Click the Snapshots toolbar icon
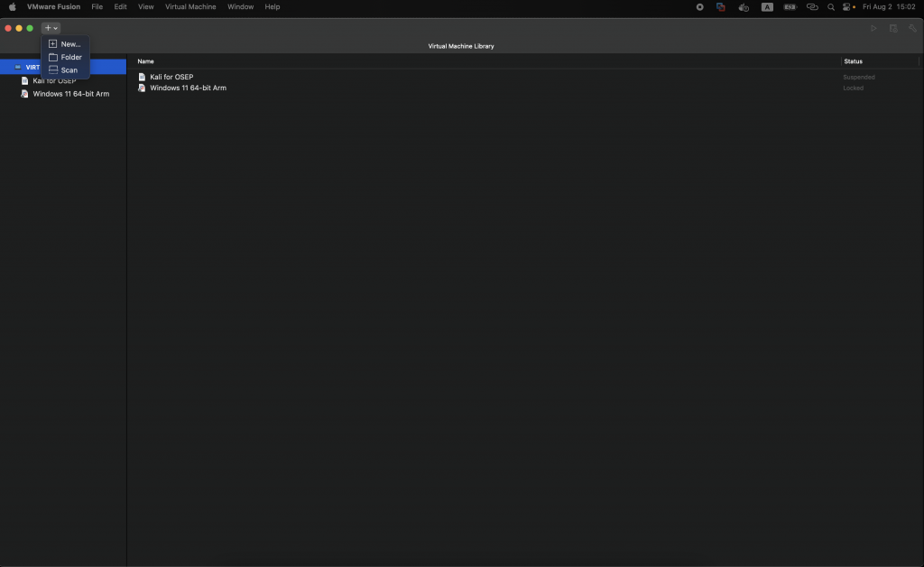The width and height of the screenshot is (924, 567). [x=893, y=28]
